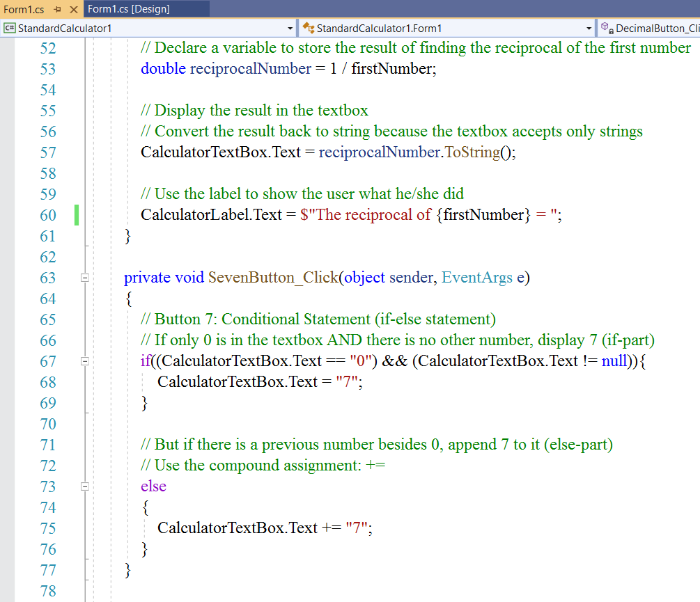Click 'CalculatorTextBox.Text += "7"' on line 75
700x602 pixels.
click(263, 528)
